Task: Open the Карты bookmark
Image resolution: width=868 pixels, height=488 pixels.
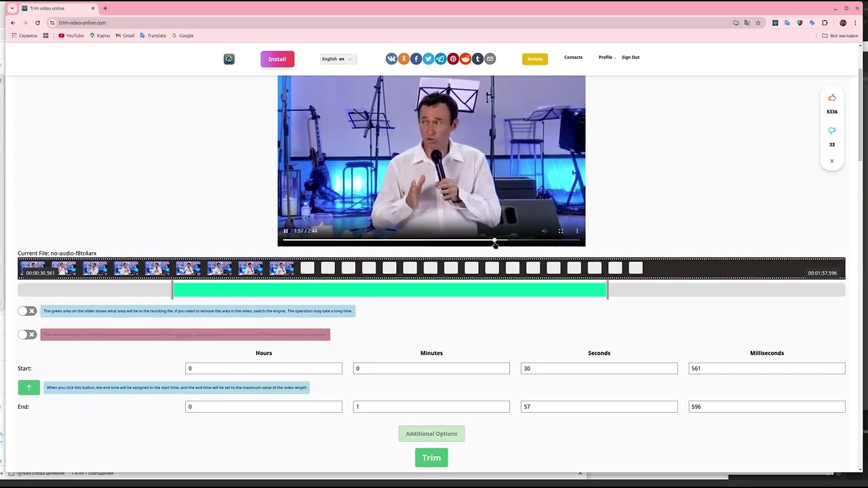Action: tap(100, 35)
